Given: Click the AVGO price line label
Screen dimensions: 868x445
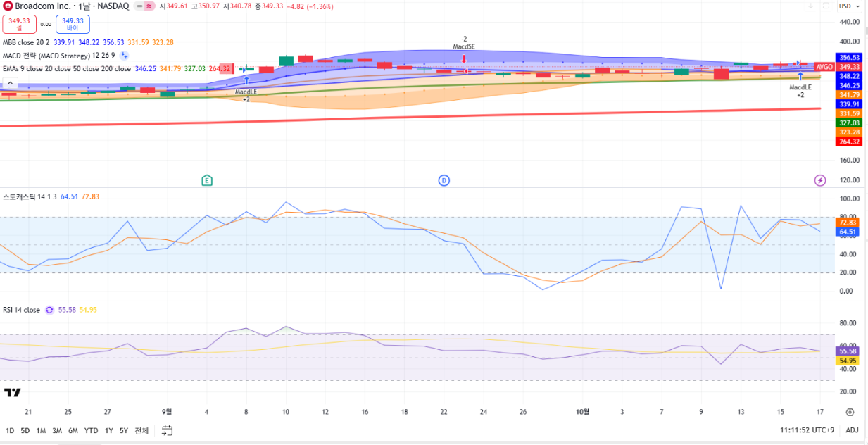Looking at the screenshot, I should pos(824,67).
